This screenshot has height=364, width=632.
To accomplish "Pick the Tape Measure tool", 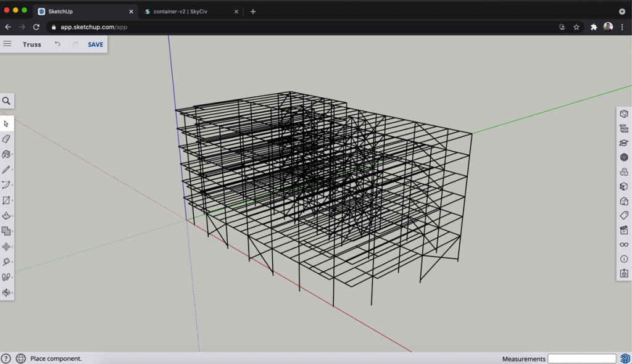I will tap(6, 262).
